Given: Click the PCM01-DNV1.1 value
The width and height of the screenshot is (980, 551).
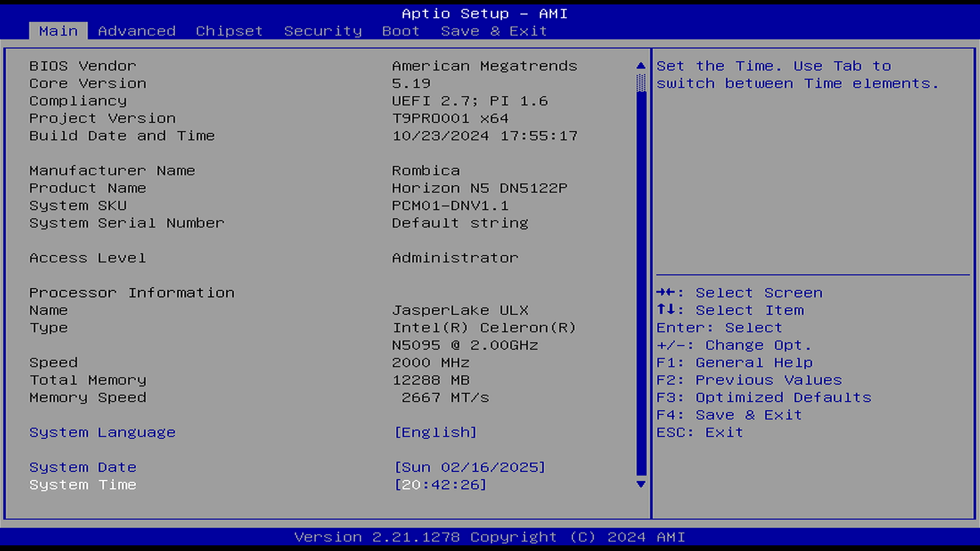Looking at the screenshot, I should [450, 206].
